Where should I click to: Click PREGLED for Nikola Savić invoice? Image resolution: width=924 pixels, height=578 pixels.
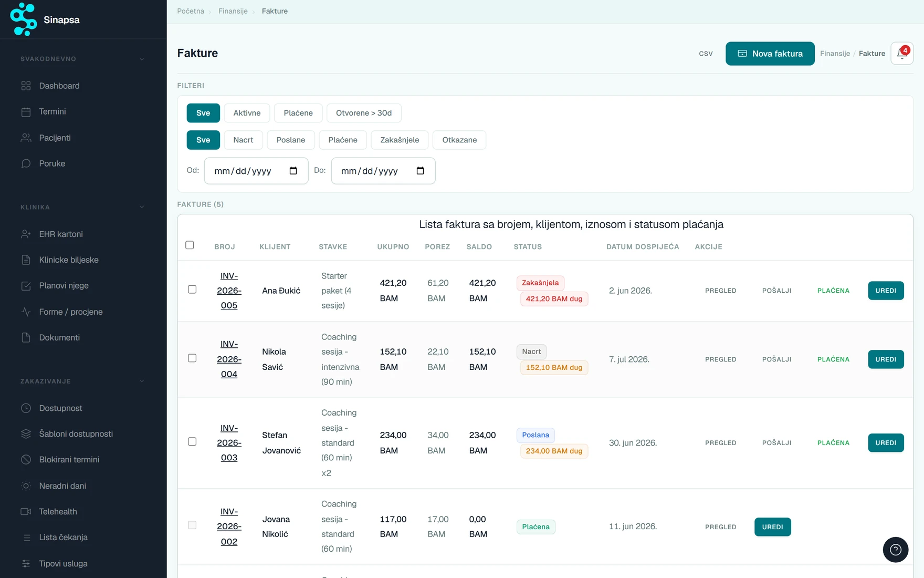pos(720,359)
